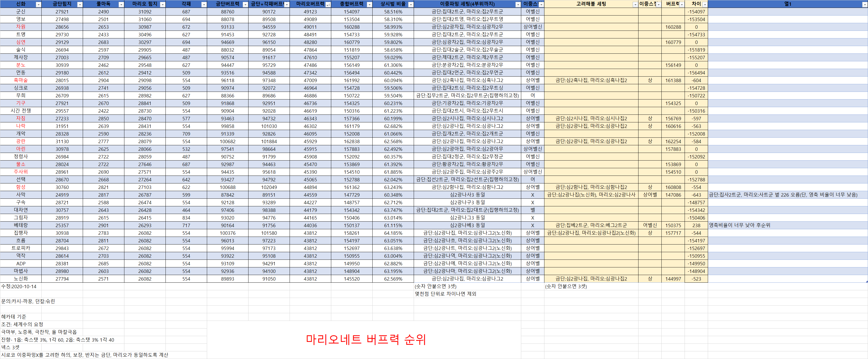Image resolution: width=868 pixels, height=359 pixels.
Task: Select 벨 cell in 대자연 row
Action: (x=533, y=210)
